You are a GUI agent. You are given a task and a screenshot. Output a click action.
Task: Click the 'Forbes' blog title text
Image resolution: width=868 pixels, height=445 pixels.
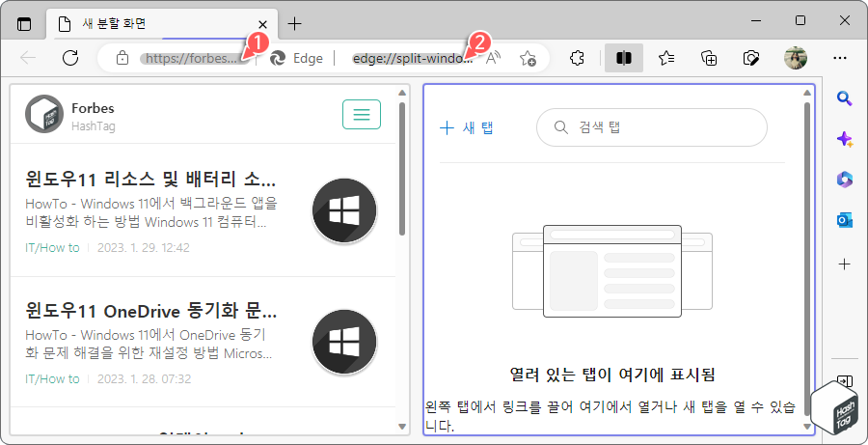tap(93, 108)
